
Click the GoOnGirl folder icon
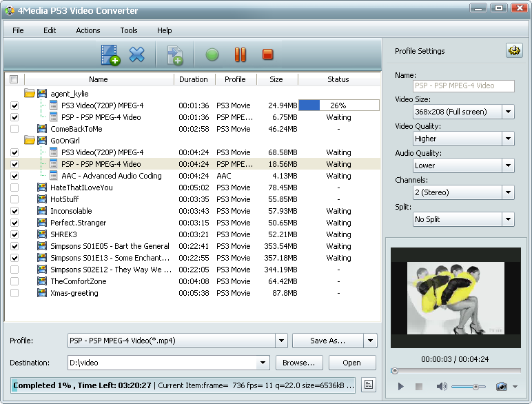(x=30, y=140)
